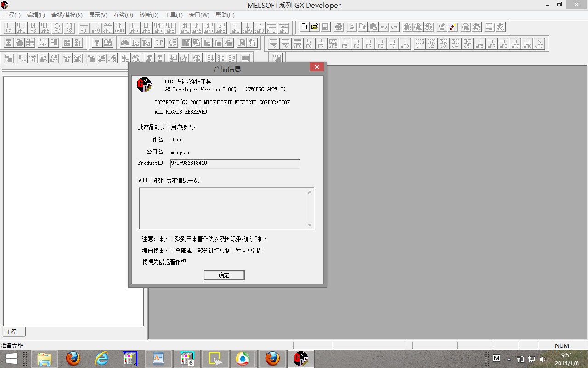Viewport: 588px width, 368px height.
Task: Click the application instruction (F8) bracket icon
Action: pos(69,28)
